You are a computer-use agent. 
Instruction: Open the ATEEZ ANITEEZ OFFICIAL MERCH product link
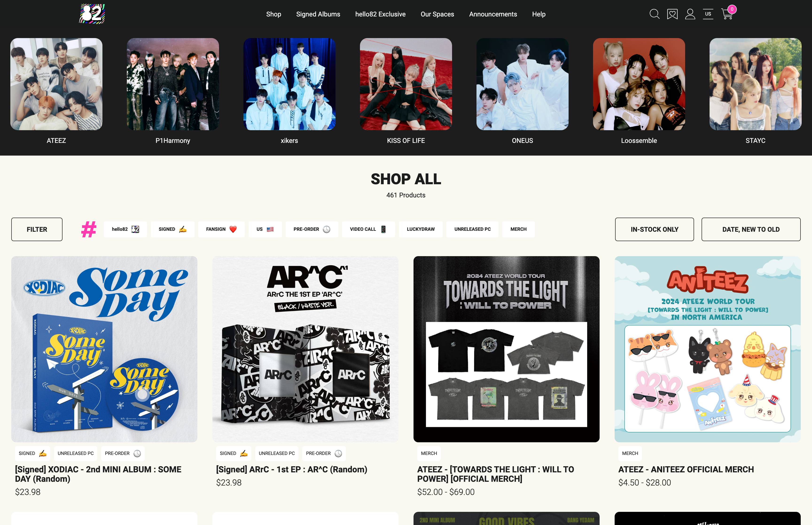686,470
